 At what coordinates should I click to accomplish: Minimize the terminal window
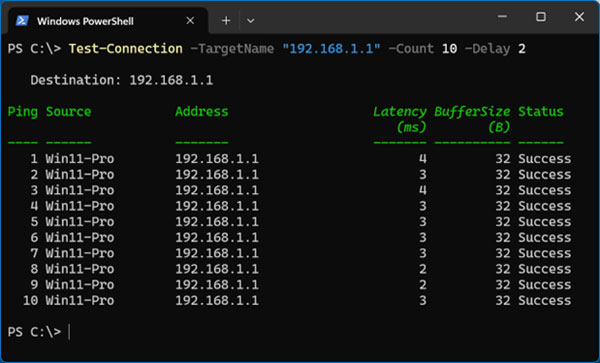point(502,16)
